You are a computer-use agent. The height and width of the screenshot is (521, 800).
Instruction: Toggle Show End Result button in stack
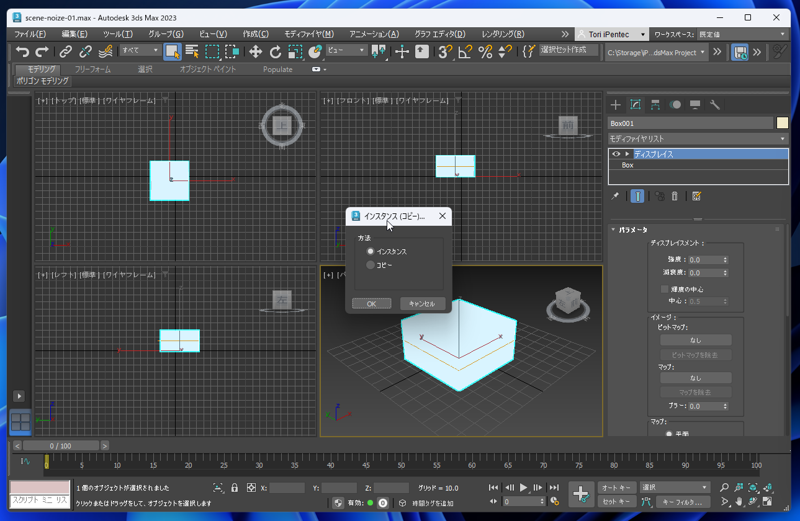[x=637, y=196]
